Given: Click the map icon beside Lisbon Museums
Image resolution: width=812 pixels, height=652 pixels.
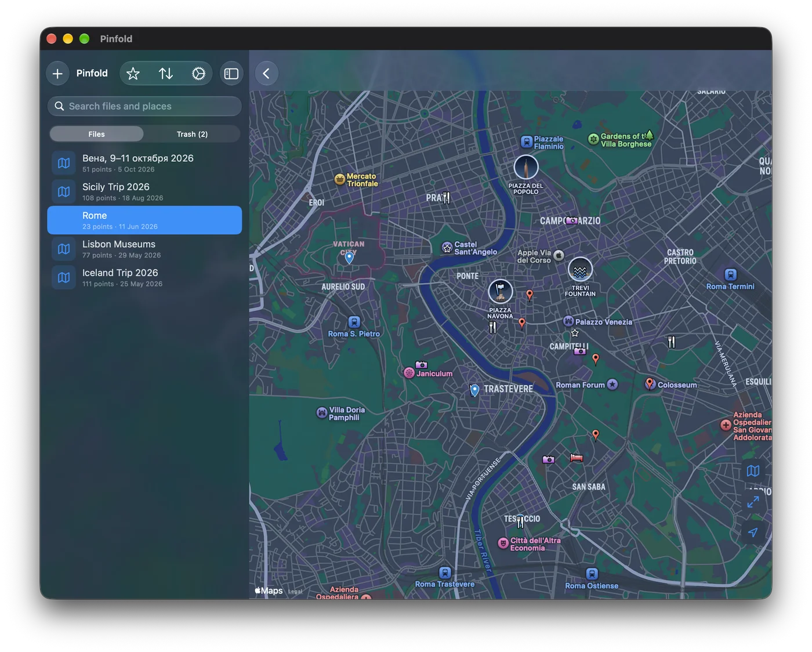Looking at the screenshot, I should 64,249.
